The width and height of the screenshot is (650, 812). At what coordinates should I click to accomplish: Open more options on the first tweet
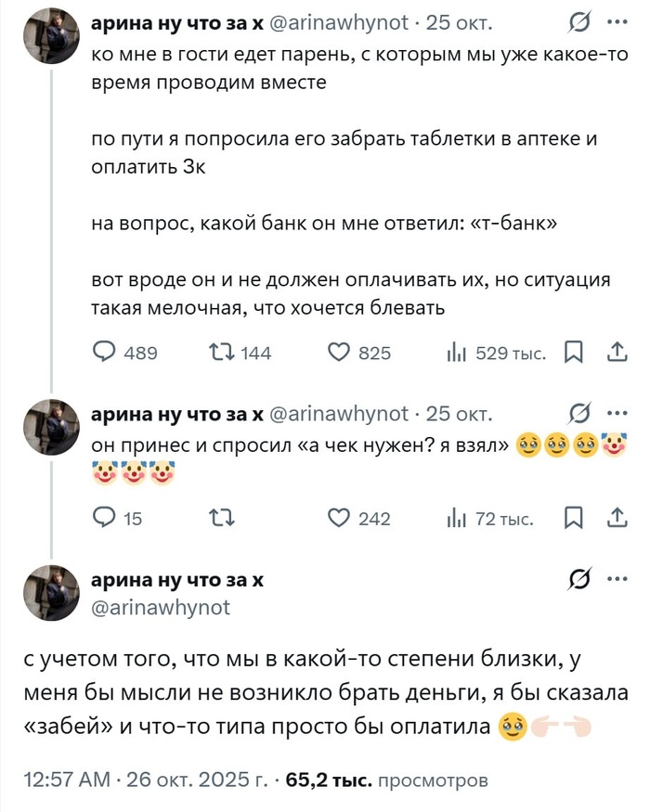pos(615,23)
